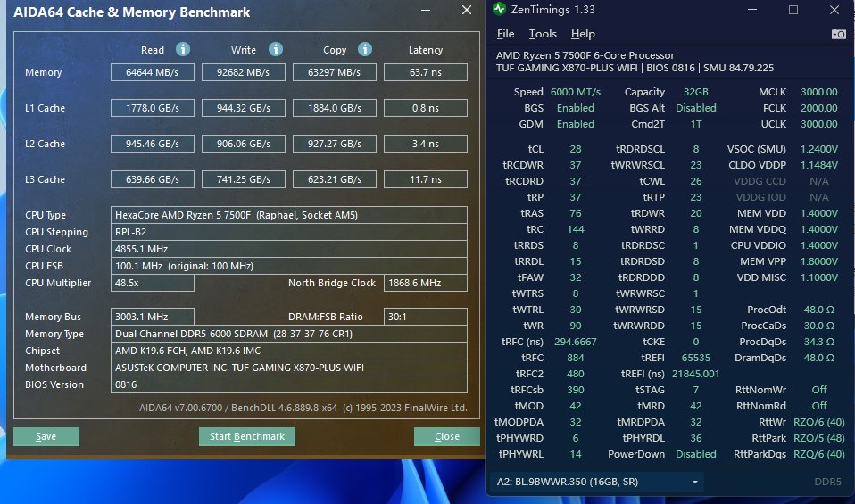Click the FCLK value 2000.00
This screenshot has width=855, height=504.
coord(819,108)
